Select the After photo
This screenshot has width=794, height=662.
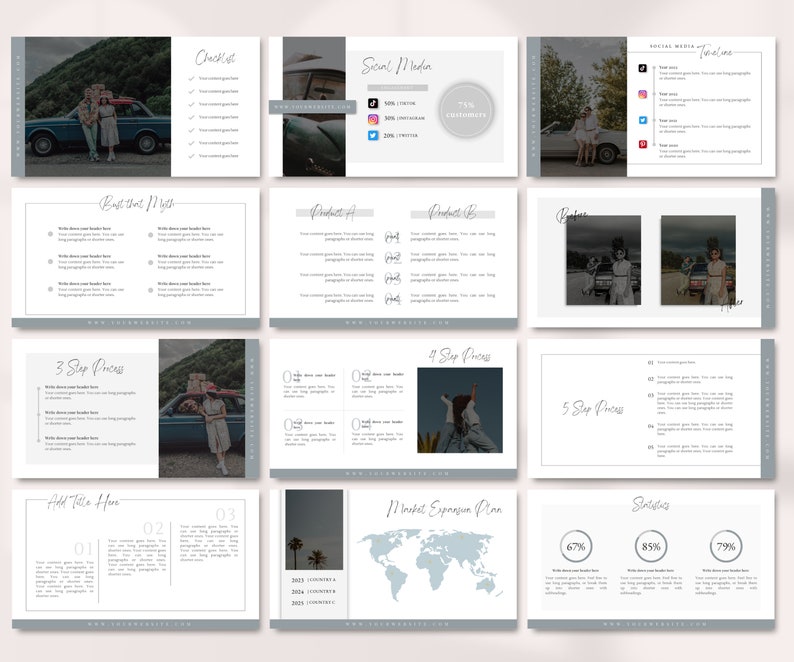(698, 260)
